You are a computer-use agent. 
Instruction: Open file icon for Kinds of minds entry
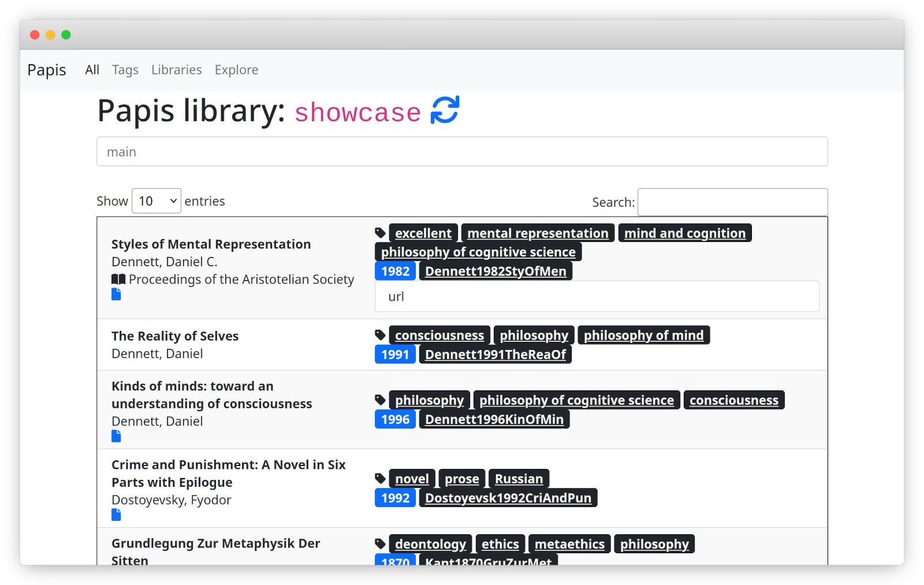(x=116, y=436)
